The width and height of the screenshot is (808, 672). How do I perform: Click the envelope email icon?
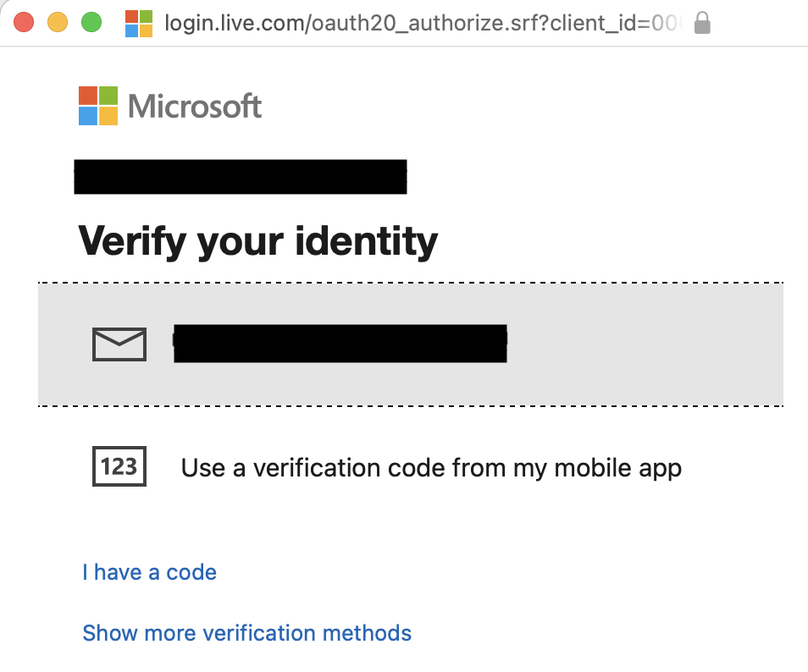click(119, 344)
